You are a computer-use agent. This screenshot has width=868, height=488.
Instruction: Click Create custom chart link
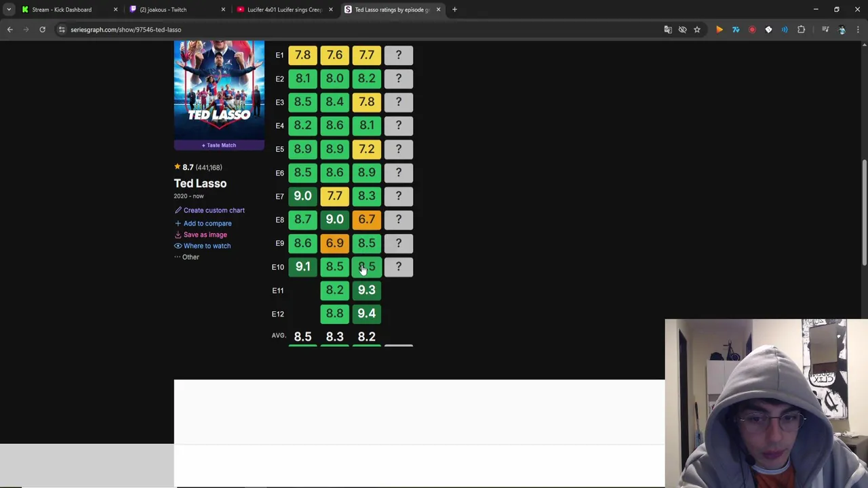214,210
